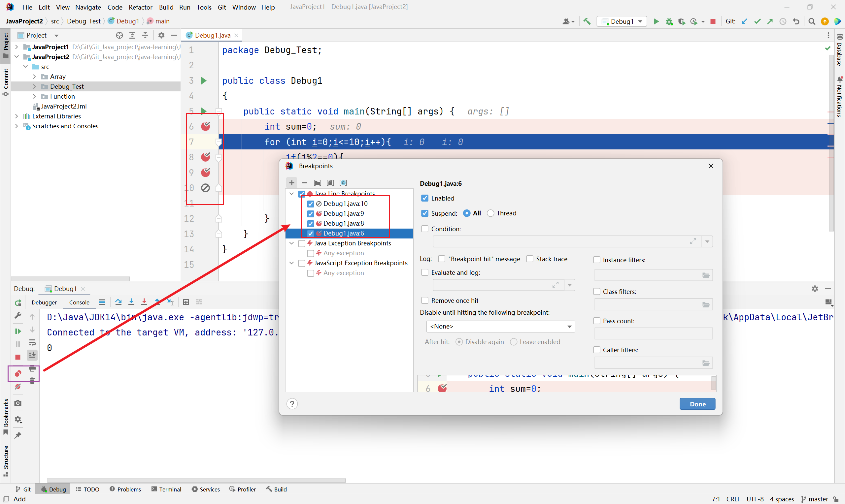
Task: Click the Step Over debugger icon
Action: pyautogui.click(x=118, y=301)
